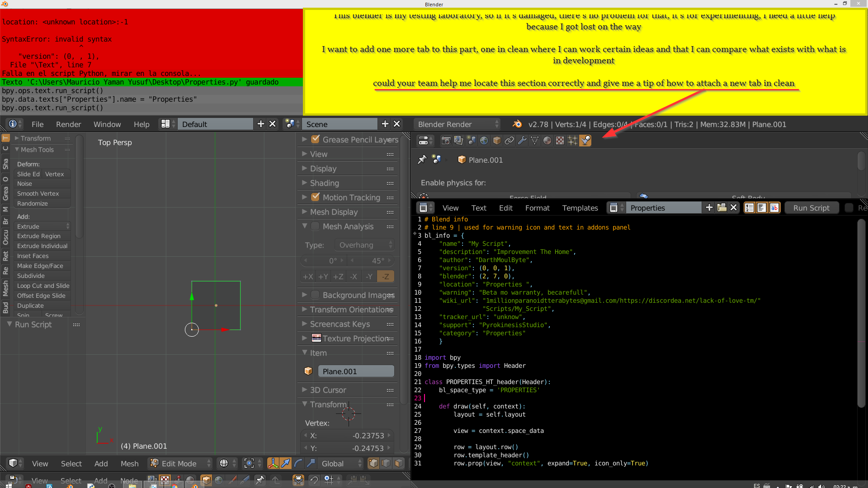
Task: Disable the Motion Tracking checkbox
Action: 316,197
